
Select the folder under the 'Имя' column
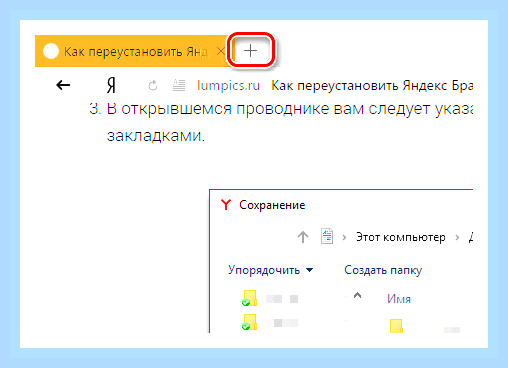tap(396, 326)
